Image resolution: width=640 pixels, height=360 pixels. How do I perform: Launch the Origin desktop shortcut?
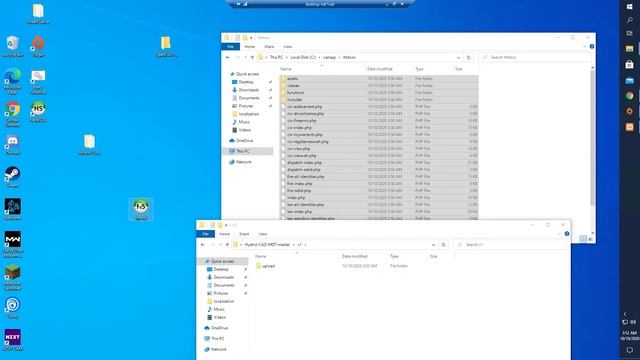(38, 46)
